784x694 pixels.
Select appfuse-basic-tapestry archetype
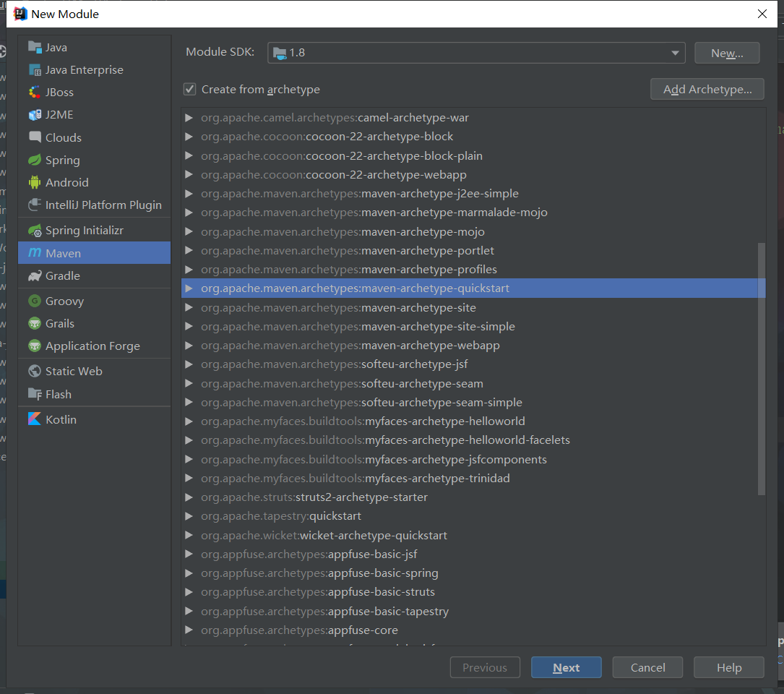pyautogui.click(x=473, y=611)
